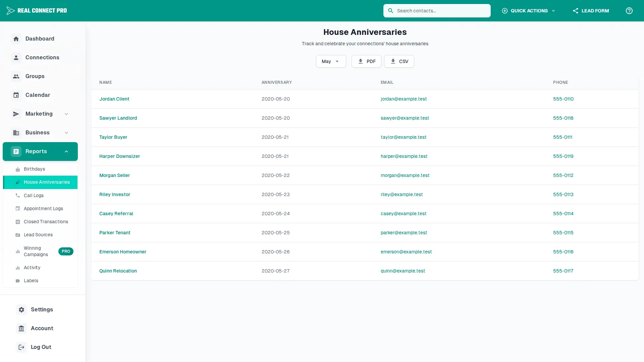Open the Dashboard menu item
This screenshot has width=644, height=362.
point(40,39)
